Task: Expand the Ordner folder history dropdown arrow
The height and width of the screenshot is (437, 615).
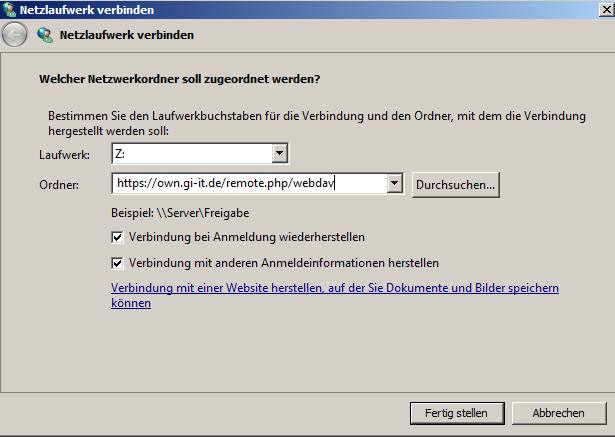Action: coord(394,184)
